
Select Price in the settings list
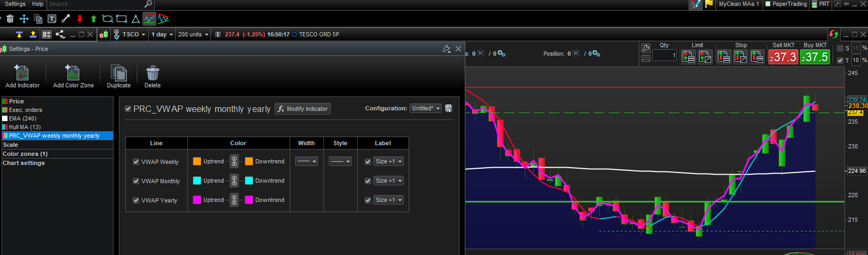pos(57,101)
